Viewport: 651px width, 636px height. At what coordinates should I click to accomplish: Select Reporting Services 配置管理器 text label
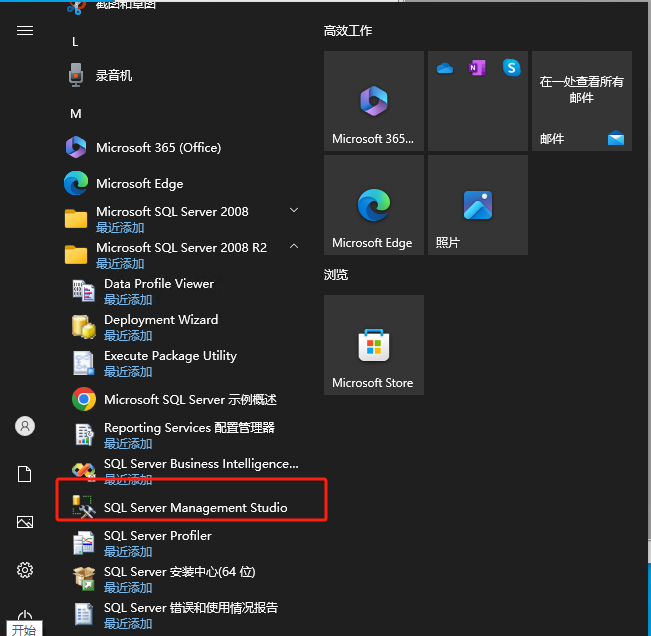point(189,428)
